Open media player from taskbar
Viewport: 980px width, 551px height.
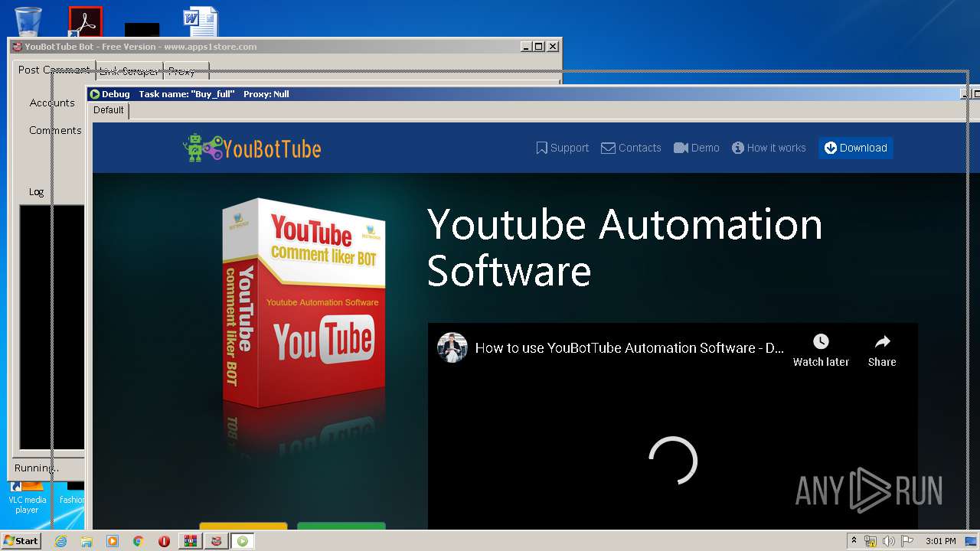click(113, 541)
